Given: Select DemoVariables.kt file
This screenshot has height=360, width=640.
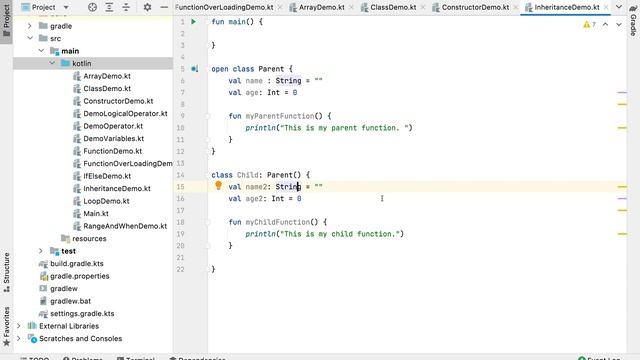Looking at the screenshot, I should 113,138.
